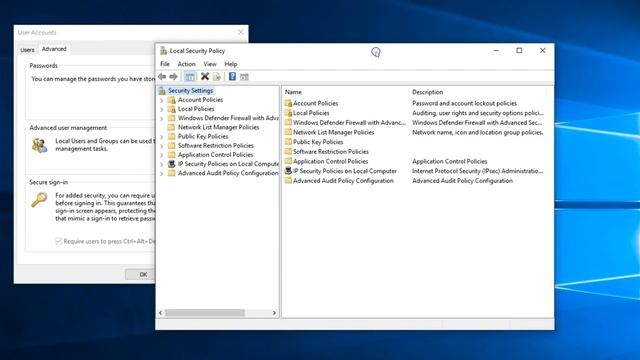Screen dimensions: 640x360
Task: Expand Local Policies in the tree
Action: pyautogui.click(x=162, y=109)
